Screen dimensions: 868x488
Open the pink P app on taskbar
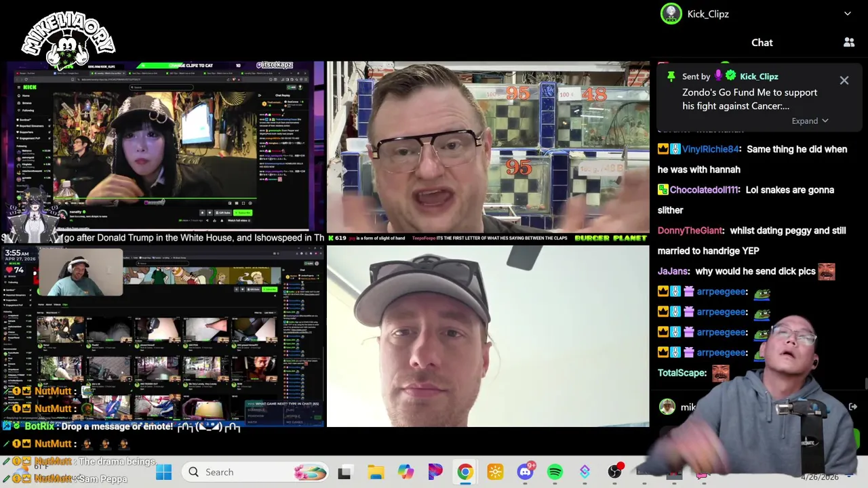(x=435, y=472)
